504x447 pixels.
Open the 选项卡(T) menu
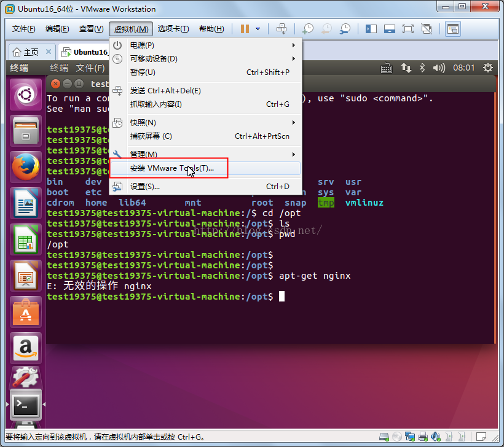[x=173, y=29]
